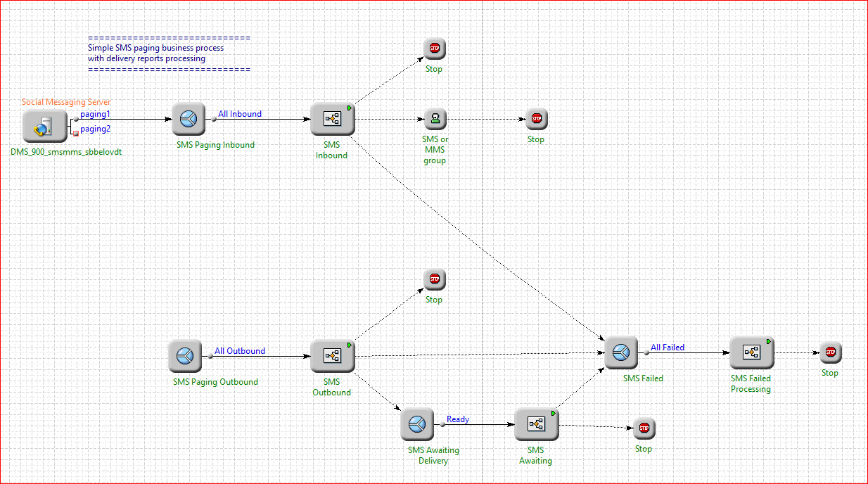Screen dimensions: 868x484
Task: Click the All Inbound view port dot
Action: point(214,120)
